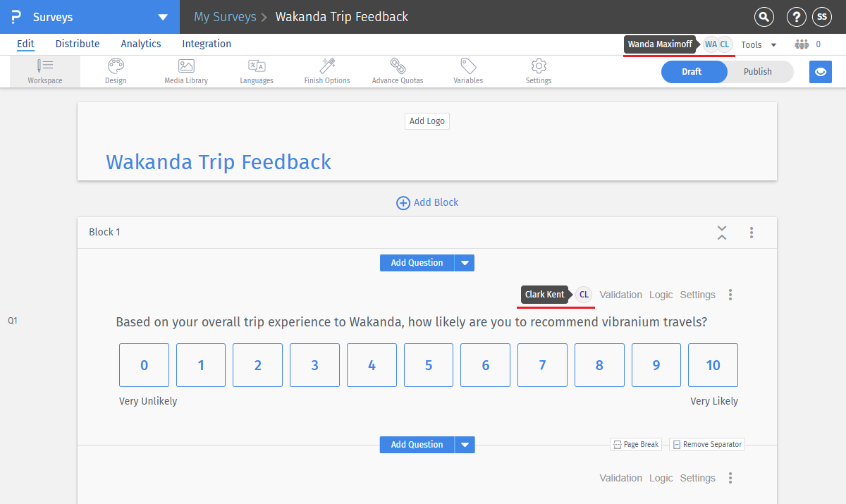Viewport: 846px width, 504px height.
Task: Select rating 0 on the scale
Action: tap(145, 365)
